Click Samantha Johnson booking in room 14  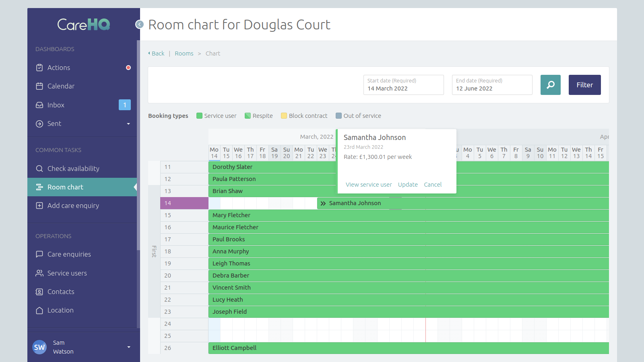click(463, 203)
